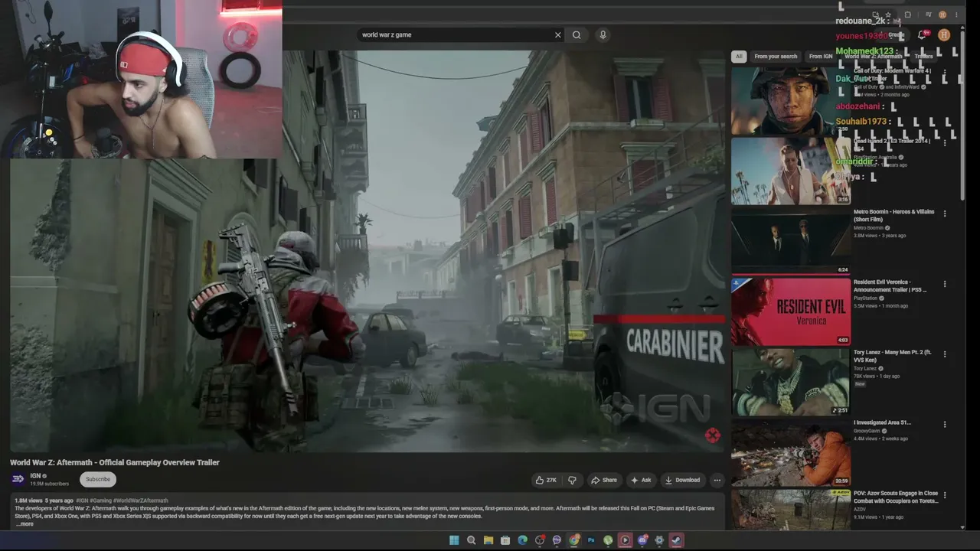Open the Chrome extensions puzzle icon
The image size is (980, 551).
[908, 15]
